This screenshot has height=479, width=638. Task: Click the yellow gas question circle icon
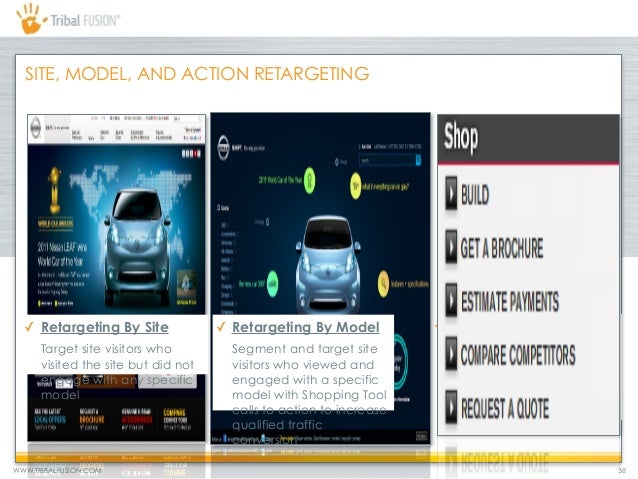tap(356, 186)
